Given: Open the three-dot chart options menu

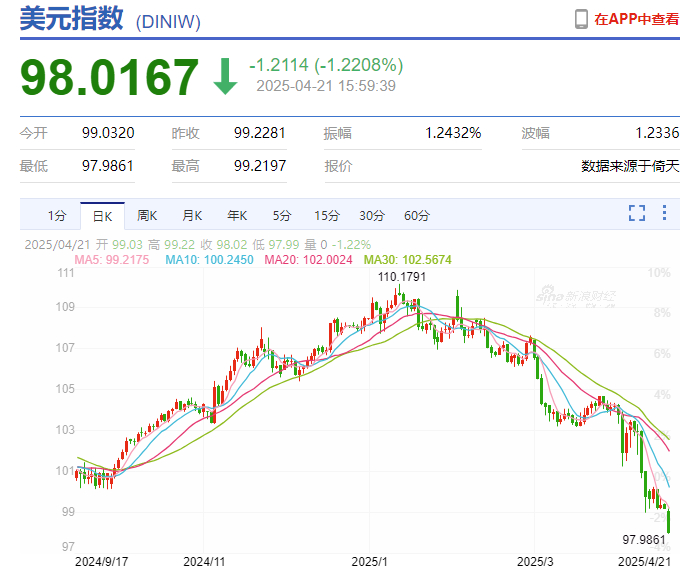Looking at the screenshot, I should pyautogui.click(x=664, y=213).
